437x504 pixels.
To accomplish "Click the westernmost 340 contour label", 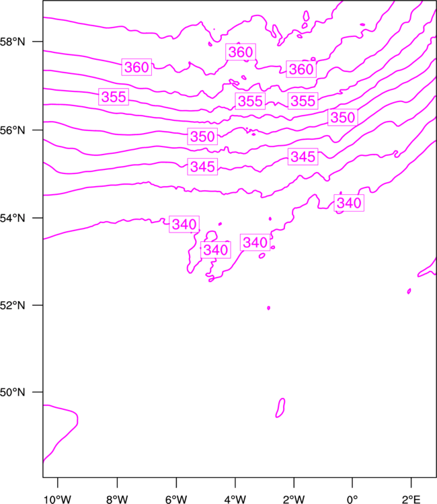I will tap(184, 224).
